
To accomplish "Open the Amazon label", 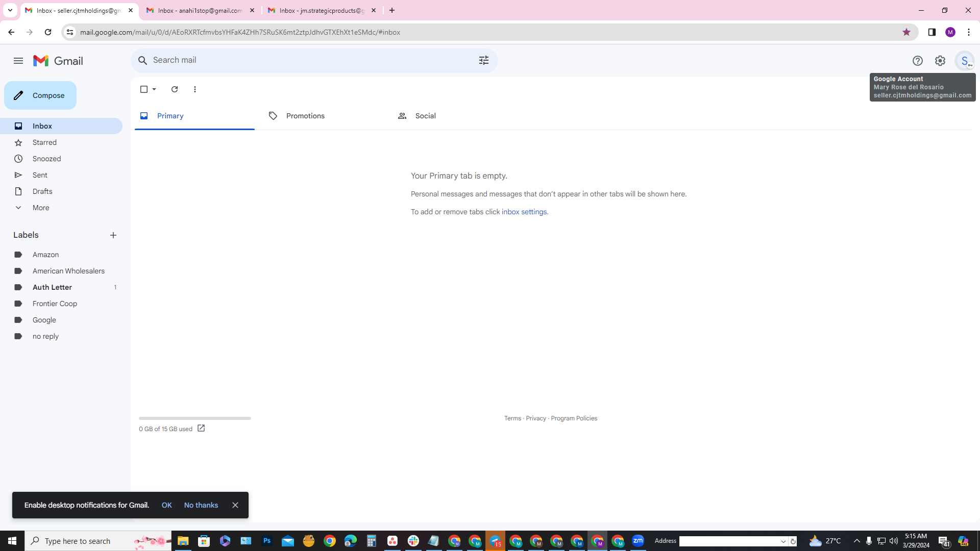I will coord(61,255).
